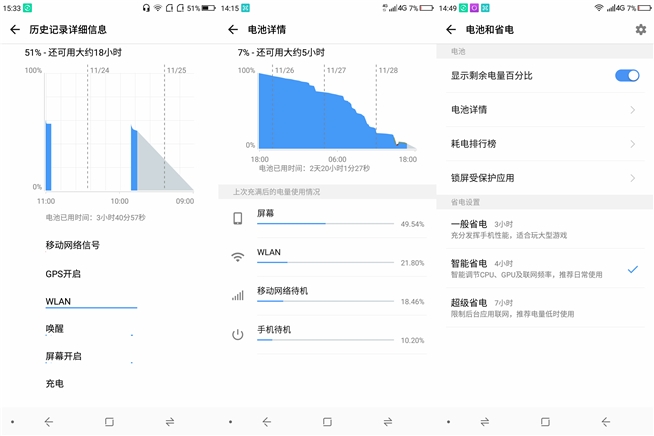This screenshot has height=436, width=654.
Task: Click 屏幕 usage progress bar
Action: (325, 224)
